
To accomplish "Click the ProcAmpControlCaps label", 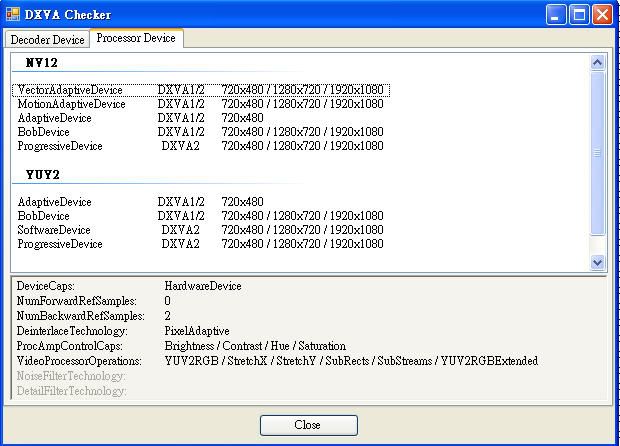I will [x=70, y=346].
